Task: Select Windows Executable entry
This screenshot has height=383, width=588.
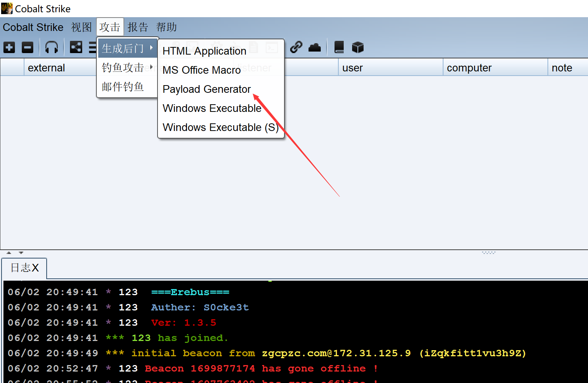Action: 221,108
